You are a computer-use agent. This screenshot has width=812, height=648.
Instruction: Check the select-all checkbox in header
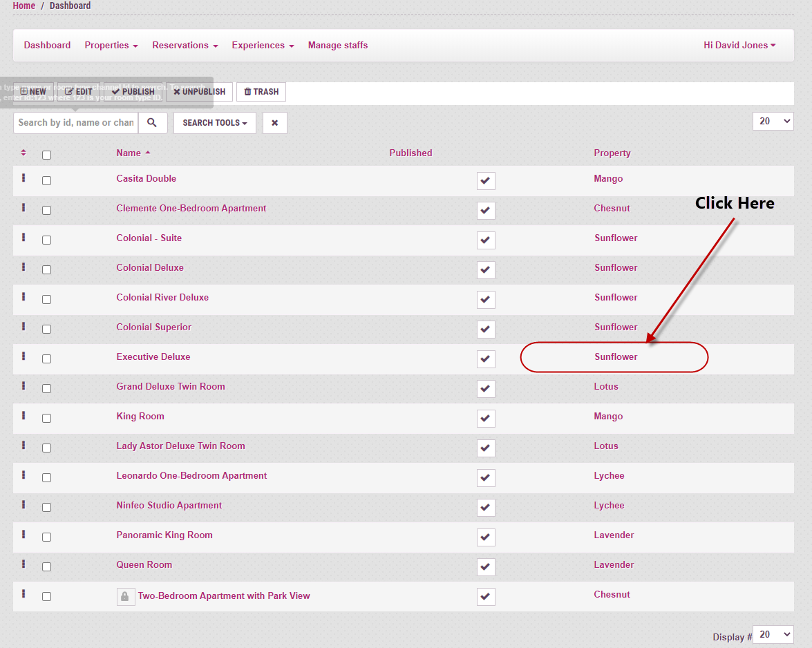tap(46, 155)
